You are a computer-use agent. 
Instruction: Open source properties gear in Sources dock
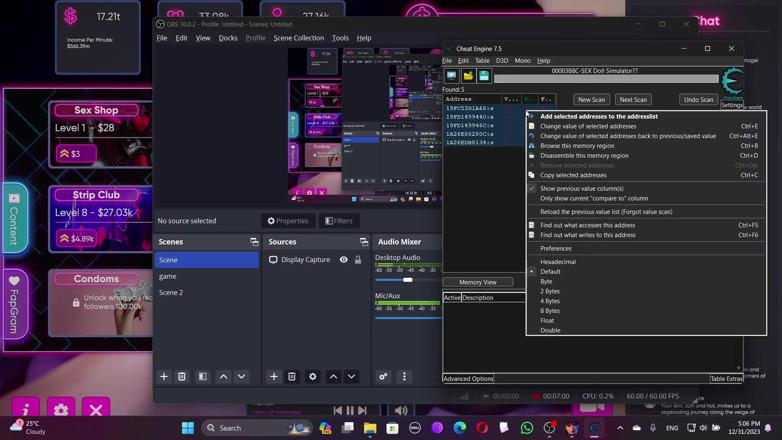coord(313,377)
